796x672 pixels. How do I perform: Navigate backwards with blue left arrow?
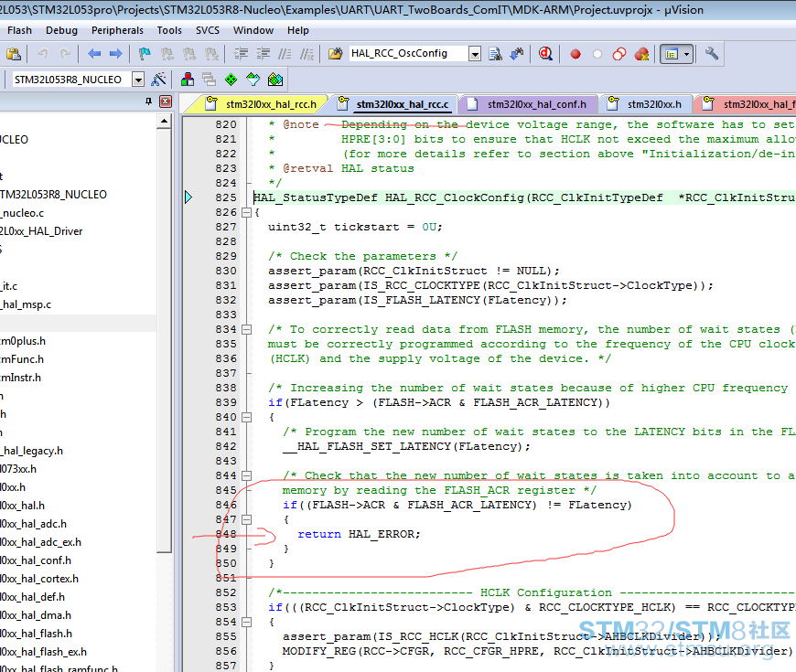click(94, 54)
